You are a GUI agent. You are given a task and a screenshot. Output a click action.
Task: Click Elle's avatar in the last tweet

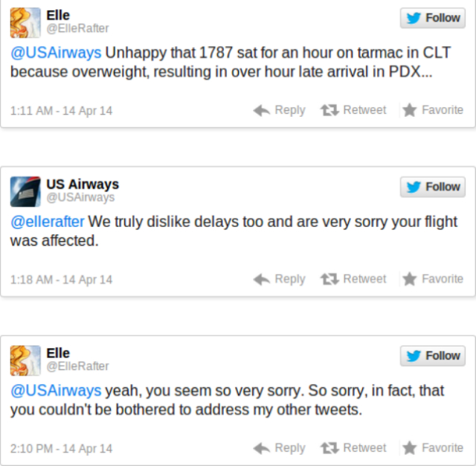click(25, 360)
